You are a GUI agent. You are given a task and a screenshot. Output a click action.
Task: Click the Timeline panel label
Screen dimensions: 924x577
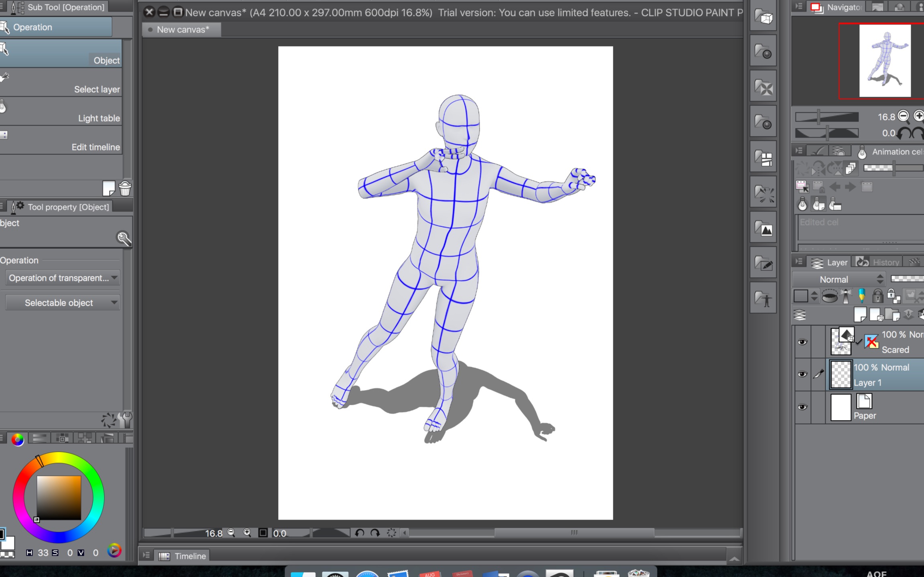pyautogui.click(x=189, y=556)
